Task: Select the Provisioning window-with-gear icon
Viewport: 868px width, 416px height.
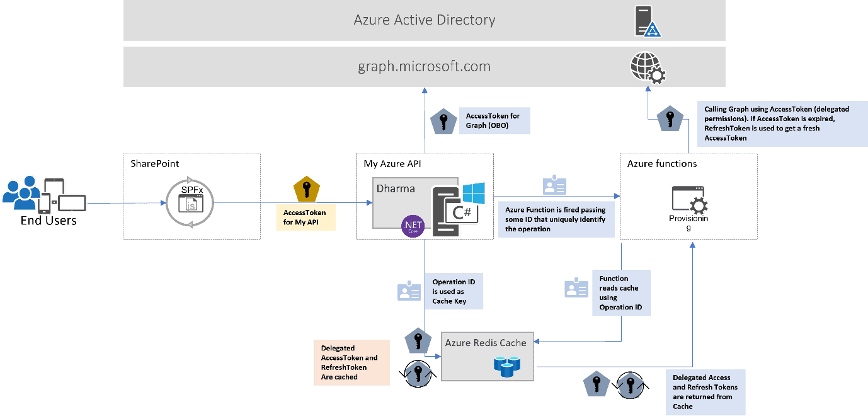Action: (688, 199)
